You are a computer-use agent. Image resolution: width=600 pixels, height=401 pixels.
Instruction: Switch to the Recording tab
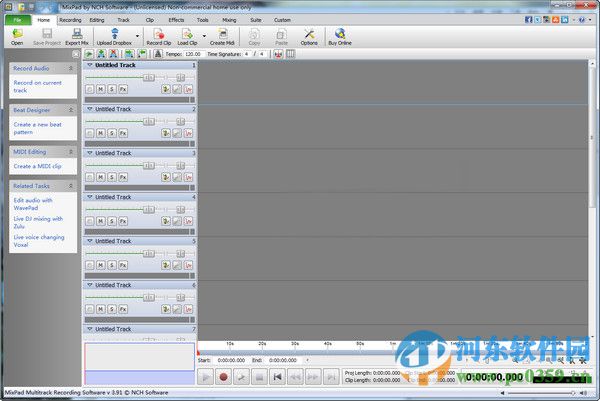pos(70,20)
